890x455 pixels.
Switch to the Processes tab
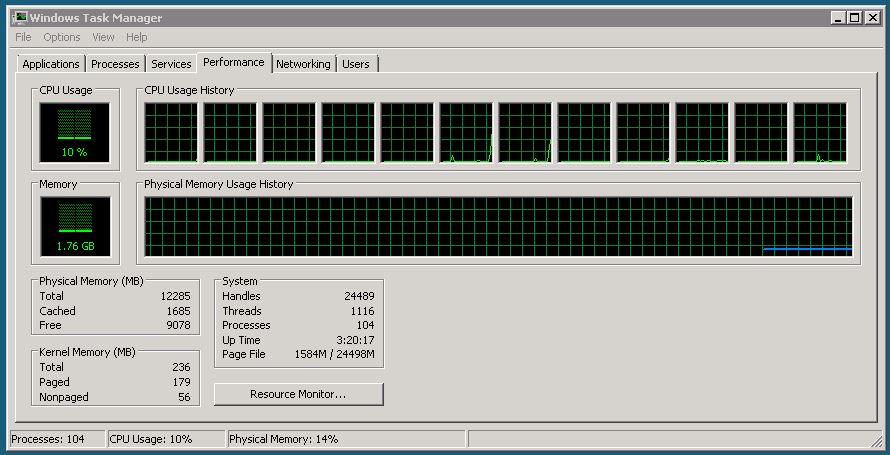115,64
